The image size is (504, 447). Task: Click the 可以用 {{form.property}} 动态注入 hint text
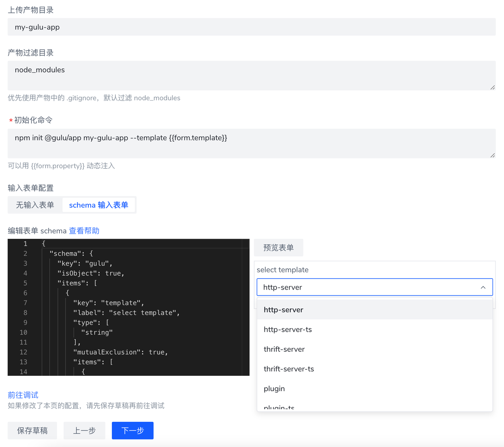click(61, 166)
